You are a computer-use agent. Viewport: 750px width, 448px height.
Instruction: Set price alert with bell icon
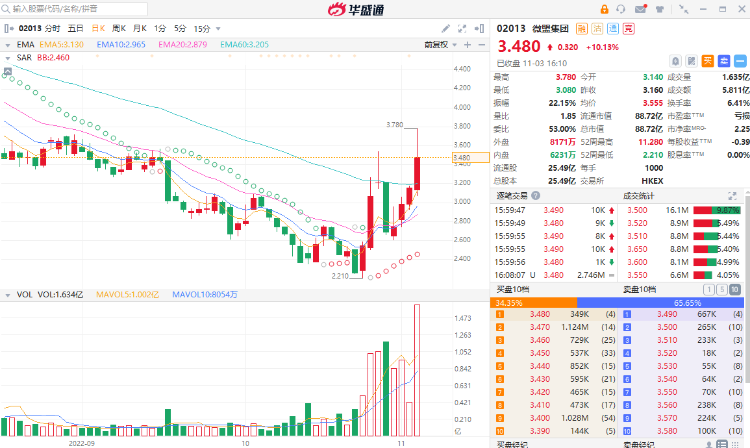tap(675, 61)
